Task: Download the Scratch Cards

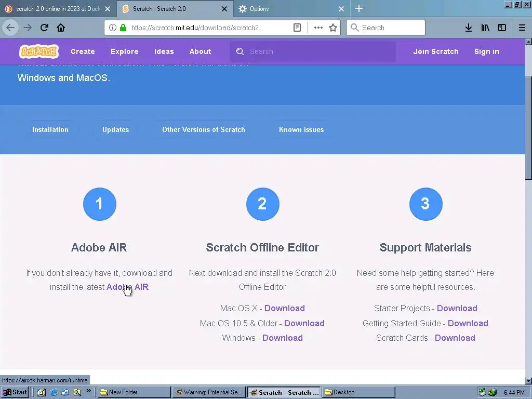Action: [455, 338]
